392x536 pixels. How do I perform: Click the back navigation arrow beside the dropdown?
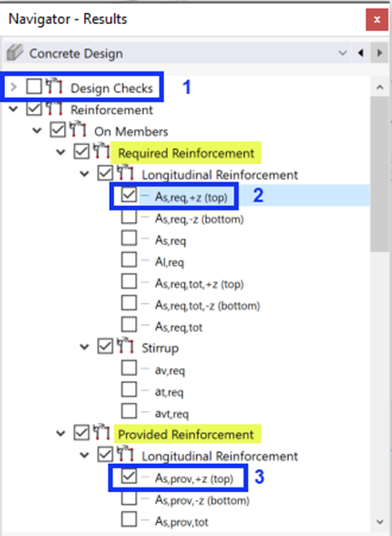click(x=360, y=53)
